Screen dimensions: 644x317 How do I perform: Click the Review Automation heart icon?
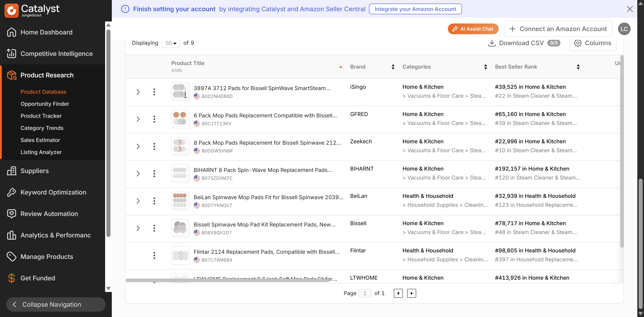(11, 214)
